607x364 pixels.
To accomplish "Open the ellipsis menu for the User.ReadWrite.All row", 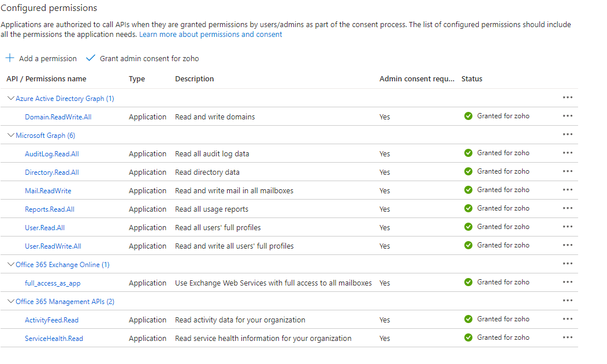I will click(567, 245).
